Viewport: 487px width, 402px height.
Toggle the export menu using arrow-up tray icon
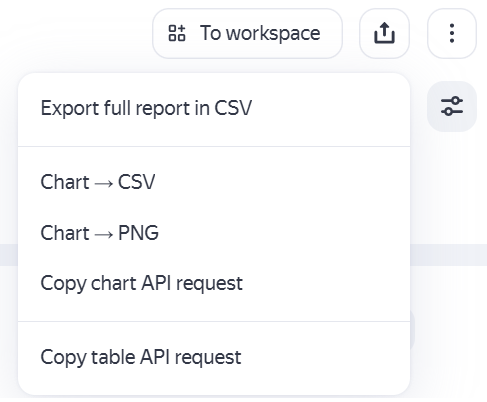pyautogui.click(x=384, y=33)
